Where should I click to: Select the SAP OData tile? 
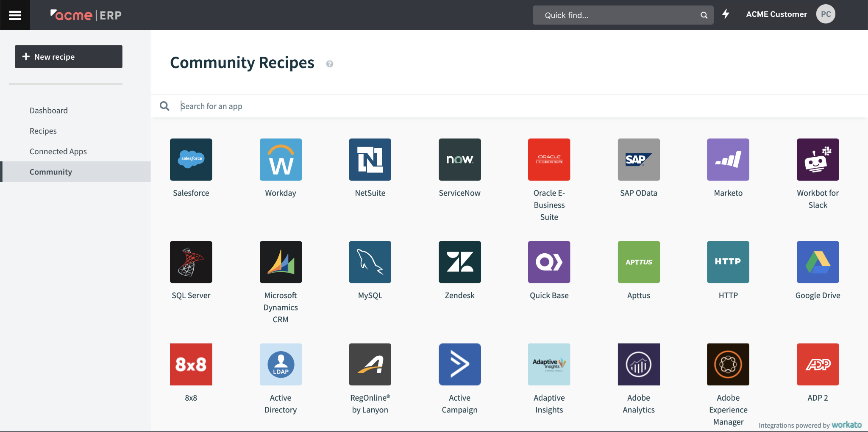point(638,160)
